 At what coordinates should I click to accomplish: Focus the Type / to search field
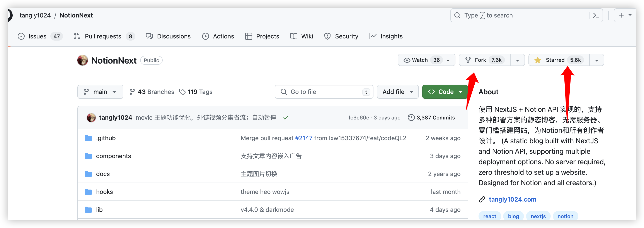coord(526,16)
